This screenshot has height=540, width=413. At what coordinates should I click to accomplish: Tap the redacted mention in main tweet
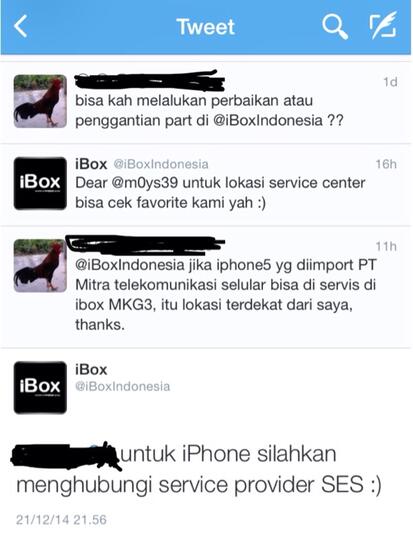coord(65,456)
